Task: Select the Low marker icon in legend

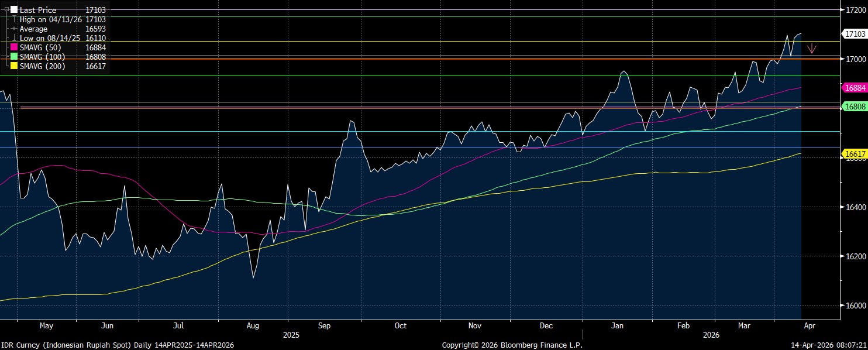Action: click(14, 38)
